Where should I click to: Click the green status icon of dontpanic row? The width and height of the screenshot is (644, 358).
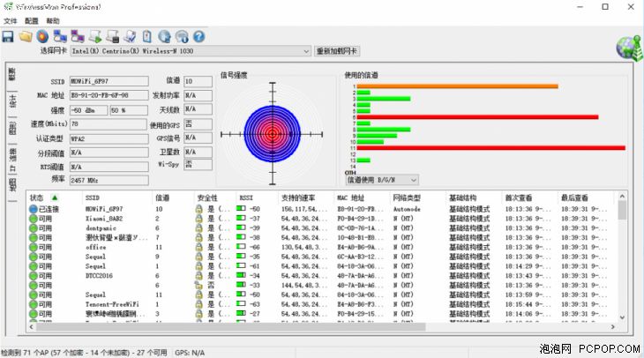point(34,227)
